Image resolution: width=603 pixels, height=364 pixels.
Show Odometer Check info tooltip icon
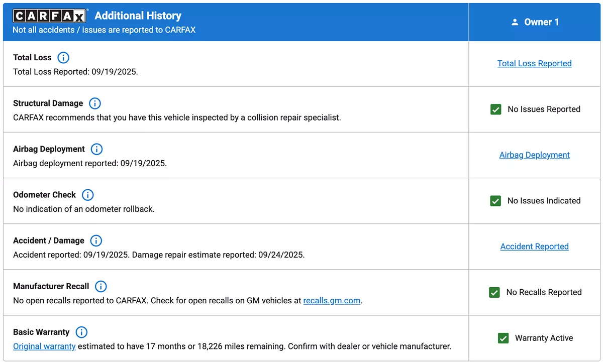tap(87, 195)
